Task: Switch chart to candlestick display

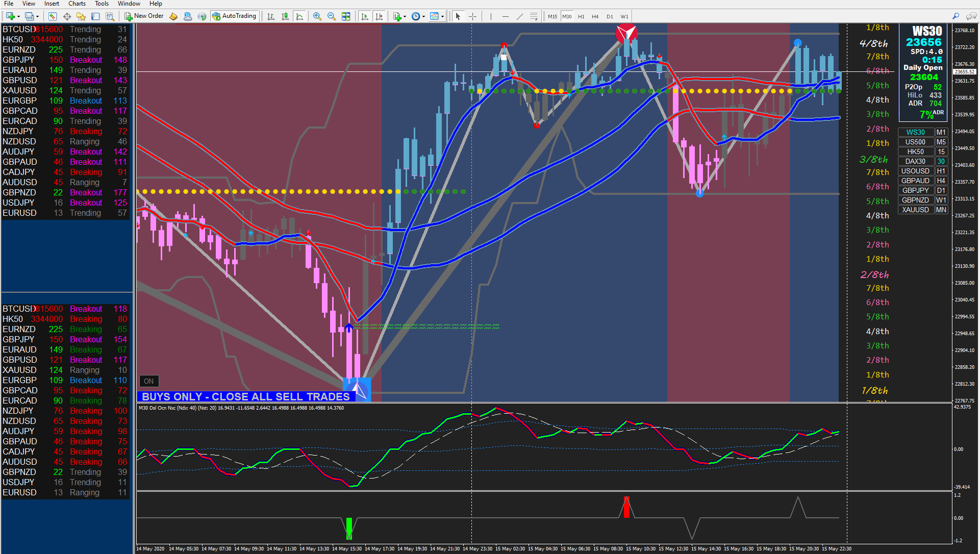Action: [285, 16]
